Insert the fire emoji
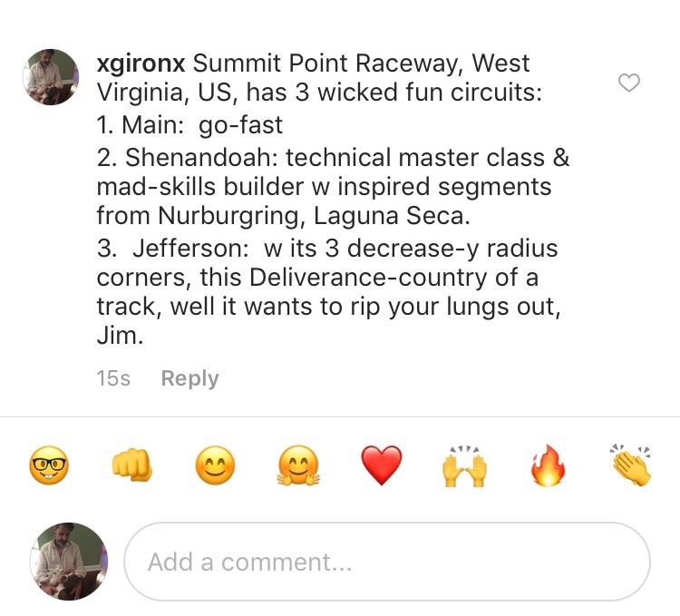 coord(549,465)
